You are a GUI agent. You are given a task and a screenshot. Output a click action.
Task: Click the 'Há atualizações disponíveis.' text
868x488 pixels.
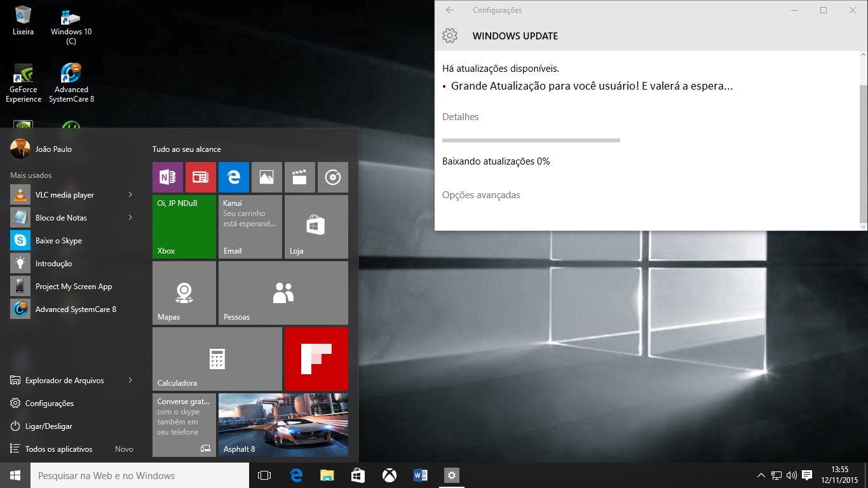(x=501, y=68)
